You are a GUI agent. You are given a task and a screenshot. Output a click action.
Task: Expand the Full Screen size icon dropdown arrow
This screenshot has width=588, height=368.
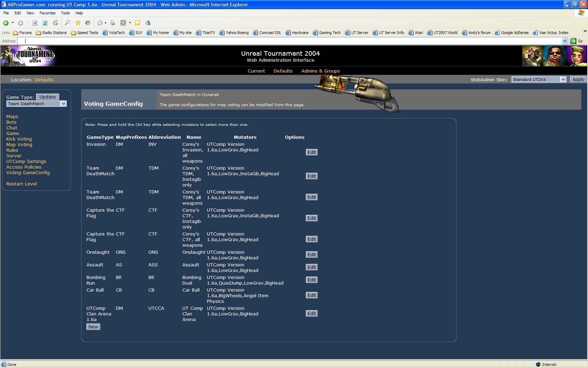point(130,23)
